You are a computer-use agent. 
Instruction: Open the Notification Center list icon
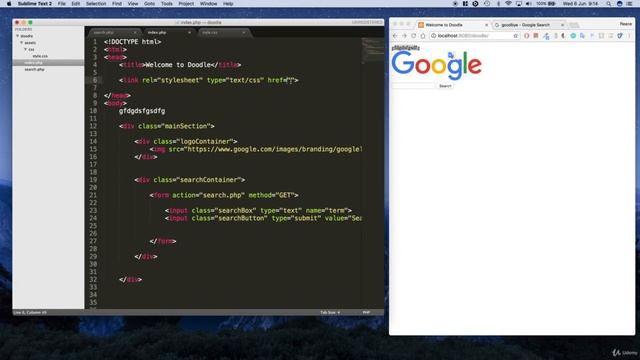click(630, 4)
